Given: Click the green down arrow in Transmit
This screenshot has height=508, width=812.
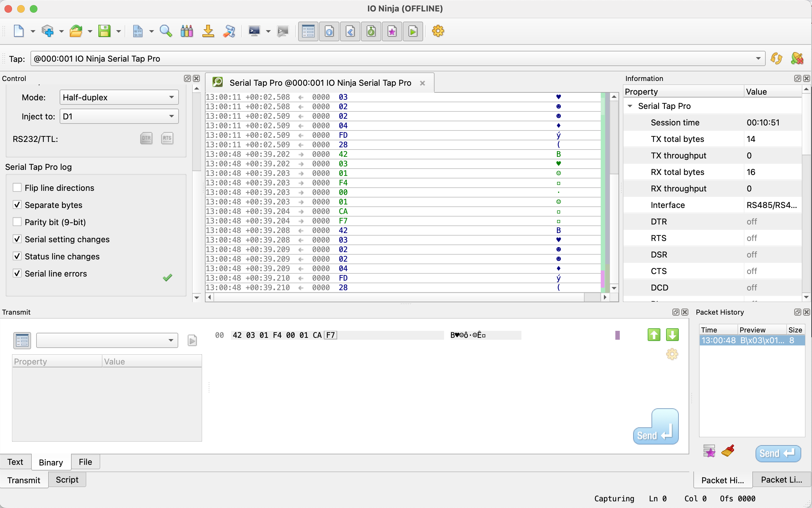Looking at the screenshot, I should click(672, 335).
